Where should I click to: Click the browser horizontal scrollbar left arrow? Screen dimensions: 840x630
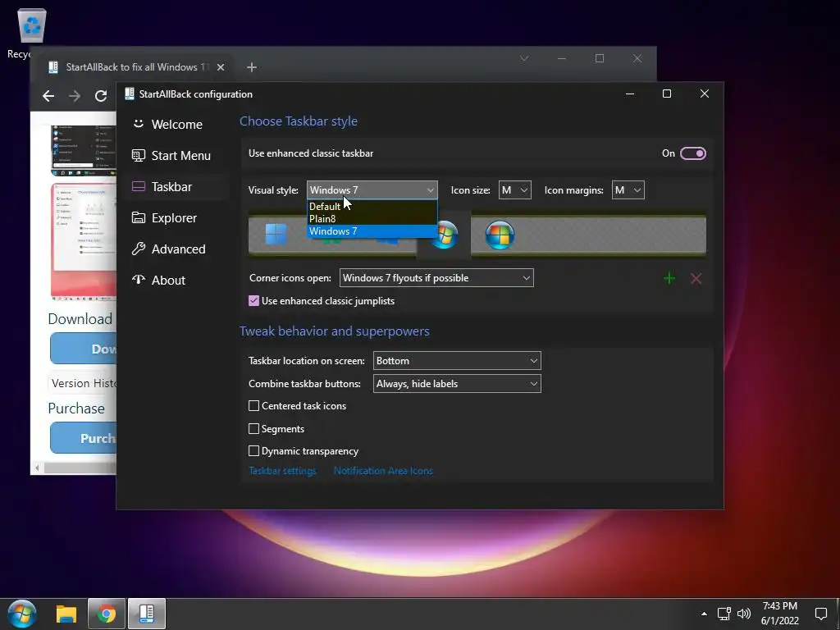click(x=37, y=468)
